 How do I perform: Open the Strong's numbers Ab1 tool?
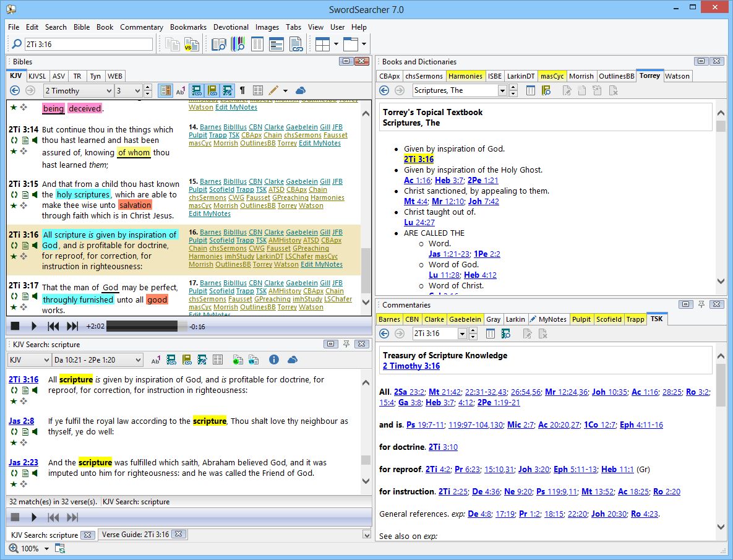tap(180, 90)
